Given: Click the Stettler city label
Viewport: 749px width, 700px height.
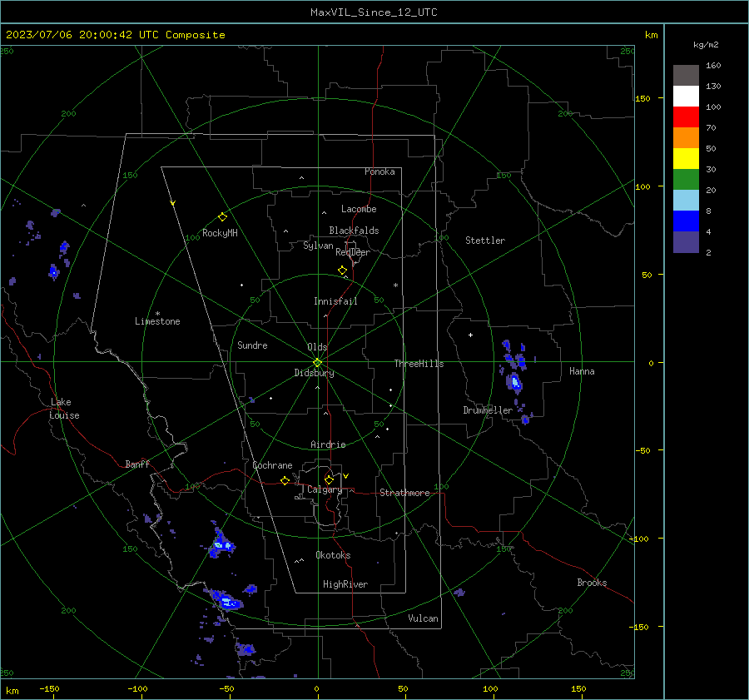Looking at the screenshot, I should click(x=485, y=241).
